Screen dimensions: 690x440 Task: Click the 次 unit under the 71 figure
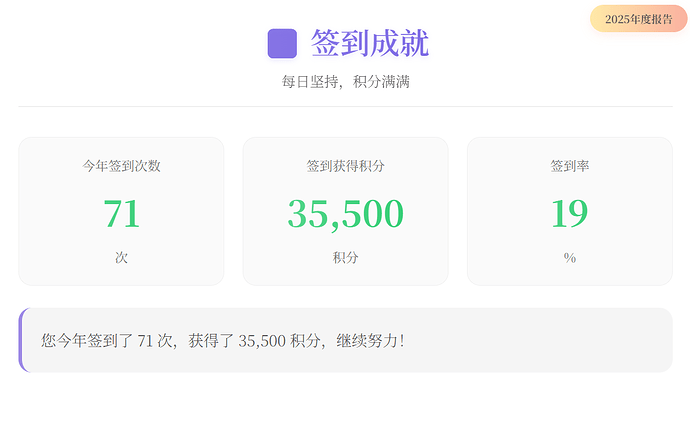pyautogui.click(x=121, y=258)
